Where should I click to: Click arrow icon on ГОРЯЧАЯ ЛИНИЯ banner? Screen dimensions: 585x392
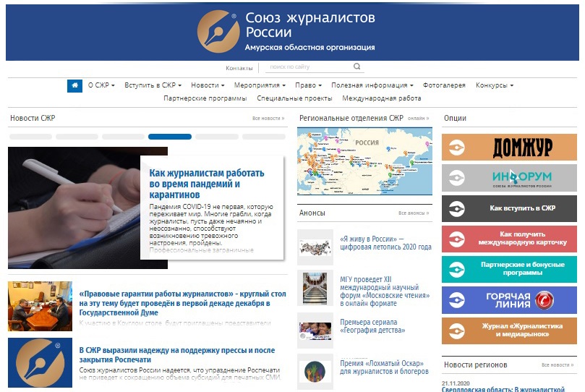[x=457, y=300]
